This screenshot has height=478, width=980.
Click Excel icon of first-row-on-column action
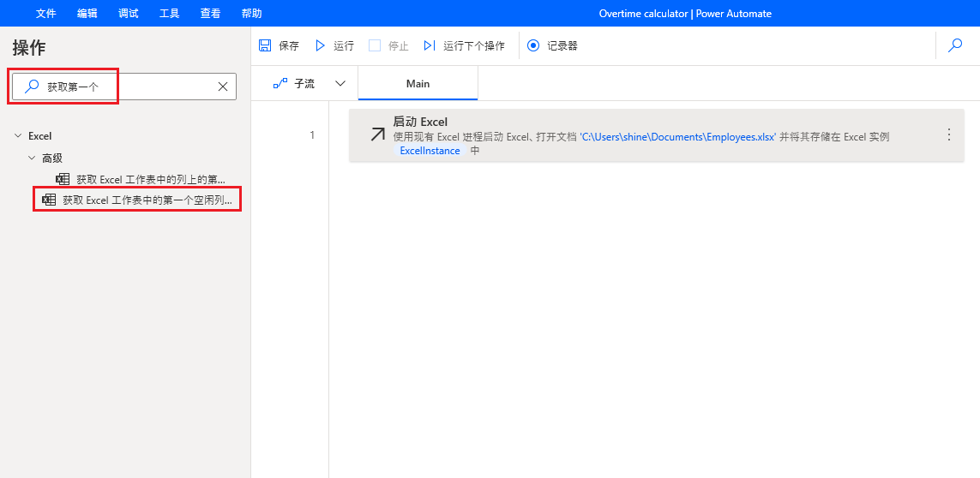pyautogui.click(x=63, y=180)
